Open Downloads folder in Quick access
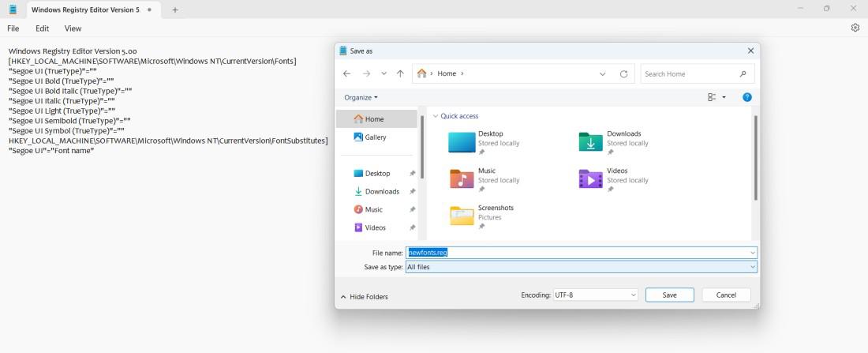 coord(614,143)
